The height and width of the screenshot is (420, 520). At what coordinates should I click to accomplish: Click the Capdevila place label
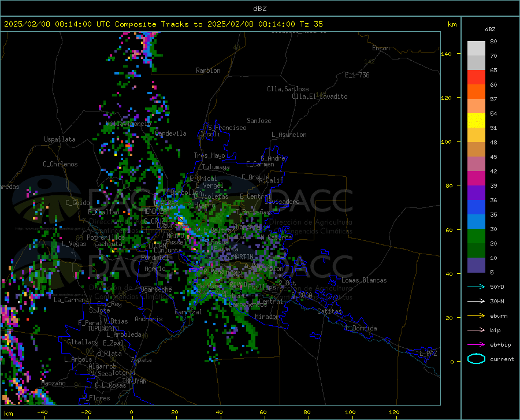[x=171, y=133]
